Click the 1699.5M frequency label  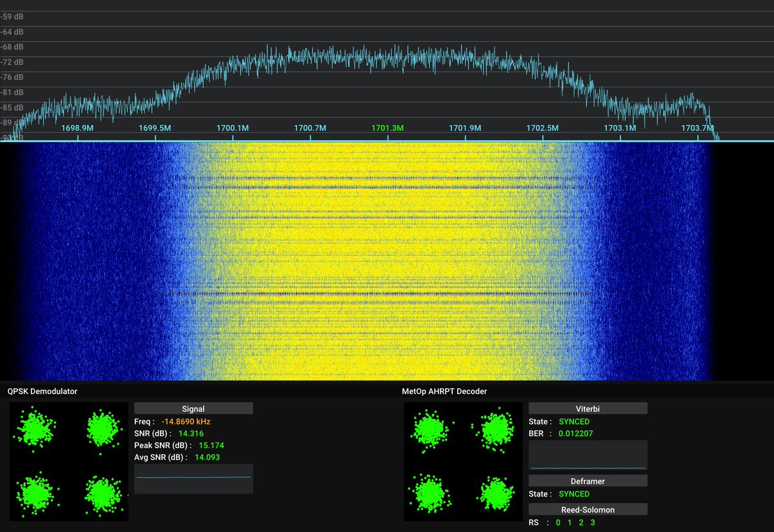pos(155,128)
